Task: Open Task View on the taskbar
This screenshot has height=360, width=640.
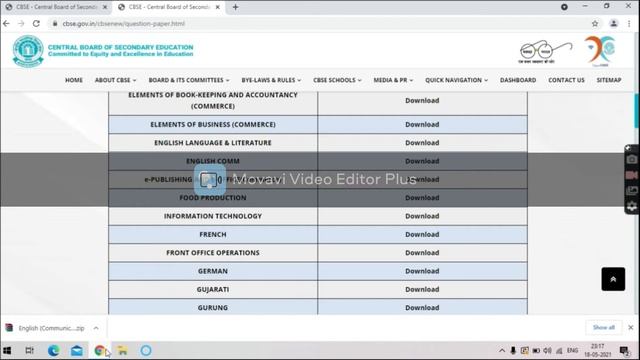Action: [29, 351]
